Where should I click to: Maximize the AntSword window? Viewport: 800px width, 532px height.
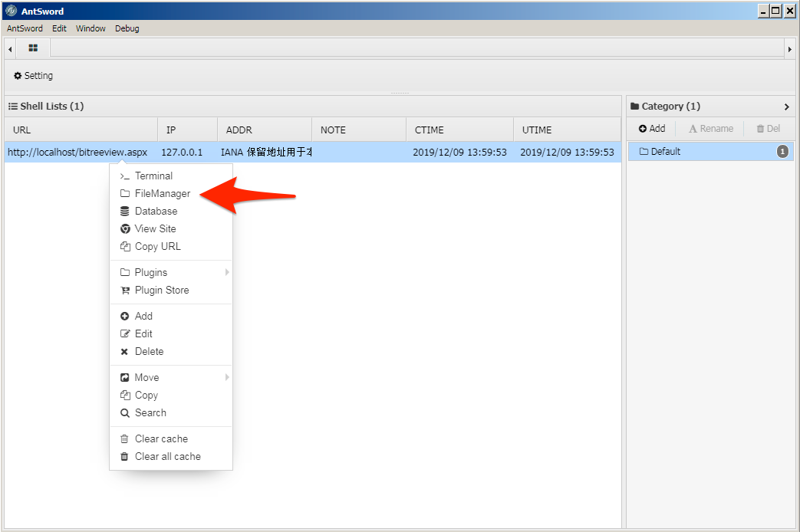[x=775, y=11]
